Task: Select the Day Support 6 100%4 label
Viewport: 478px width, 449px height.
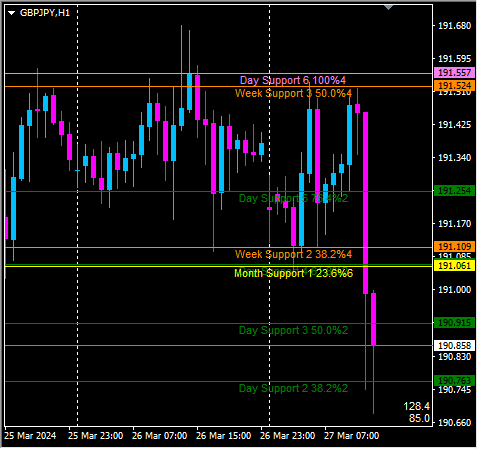Action: pyautogui.click(x=293, y=80)
